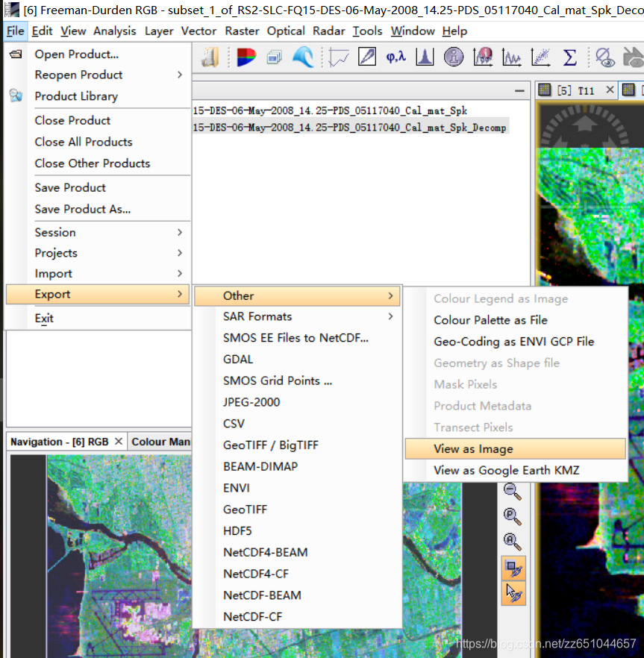
Task: Select View as Google Earth KMZ
Action: pyautogui.click(x=515, y=471)
